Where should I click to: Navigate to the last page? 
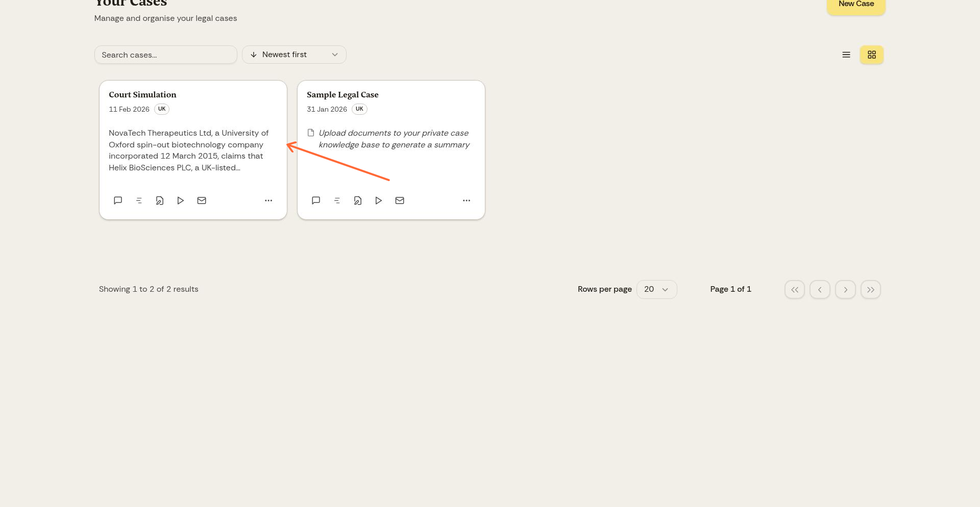(x=871, y=289)
